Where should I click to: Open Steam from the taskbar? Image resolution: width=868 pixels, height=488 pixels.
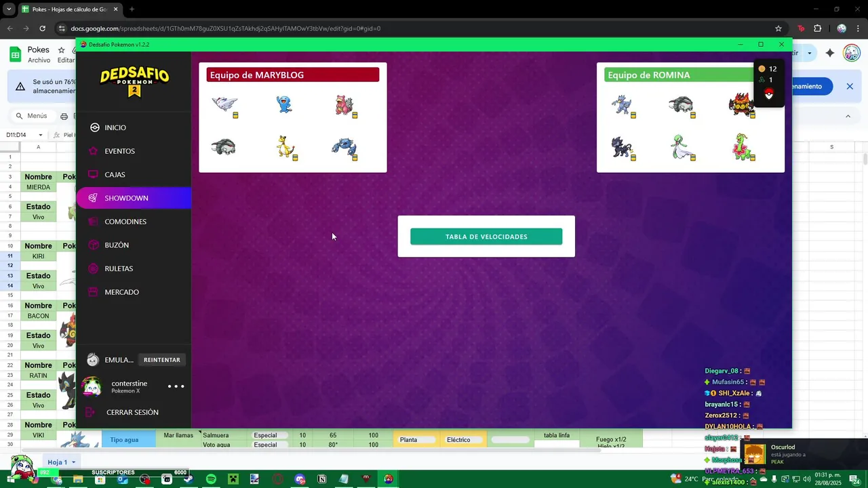pyautogui.click(x=189, y=479)
